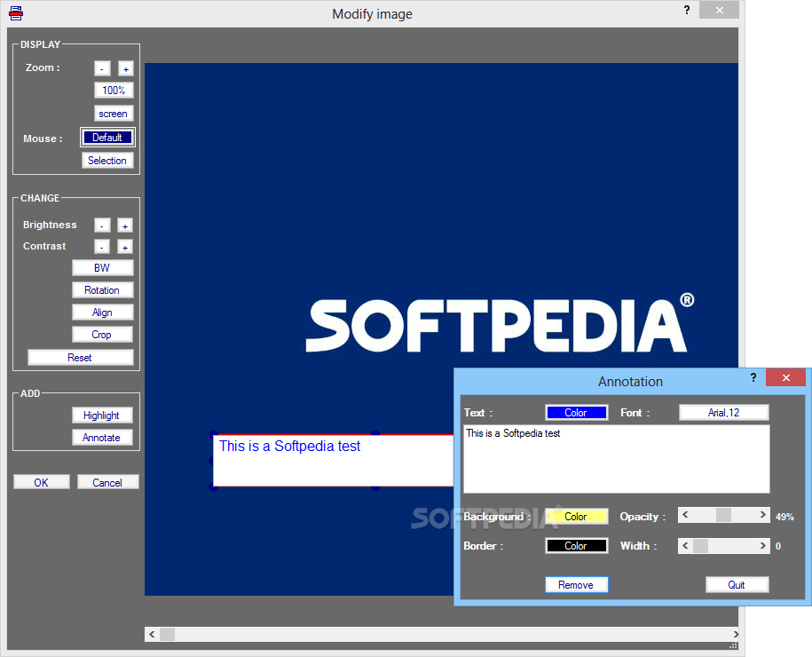The height and width of the screenshot is (657, 812).
Task: Click the Width slider thumb
Action: [x=701, y=546]
